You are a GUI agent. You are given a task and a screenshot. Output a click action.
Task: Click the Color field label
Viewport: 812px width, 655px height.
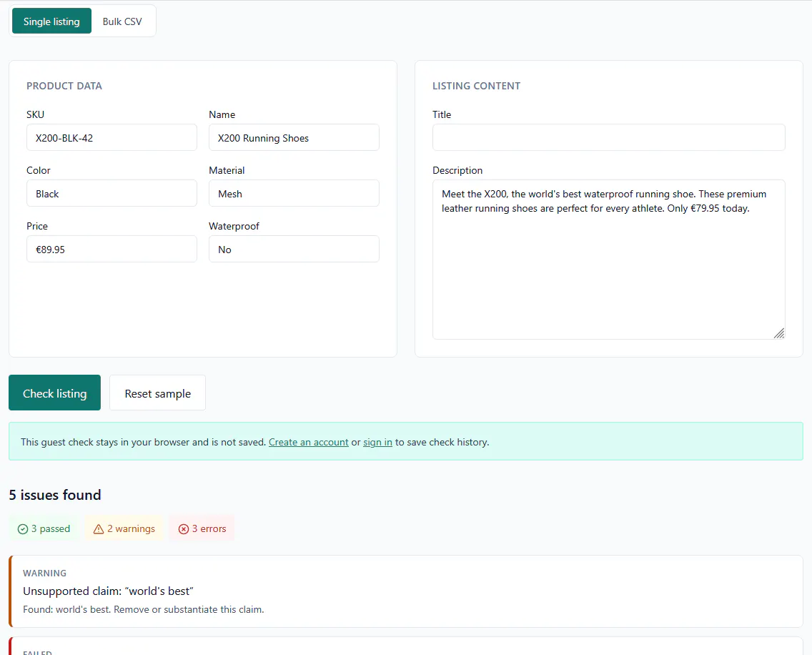pyautogui.click(x=39, y=170)
